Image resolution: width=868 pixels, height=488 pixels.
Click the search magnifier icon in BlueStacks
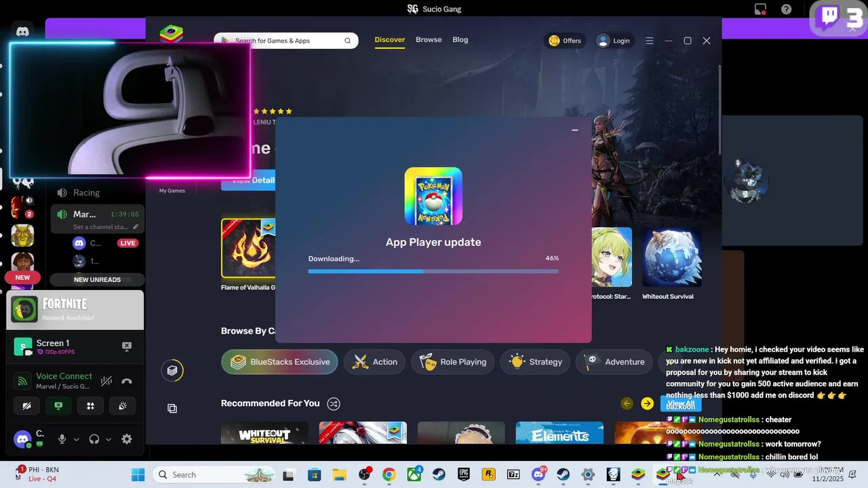tap(348, 41)
